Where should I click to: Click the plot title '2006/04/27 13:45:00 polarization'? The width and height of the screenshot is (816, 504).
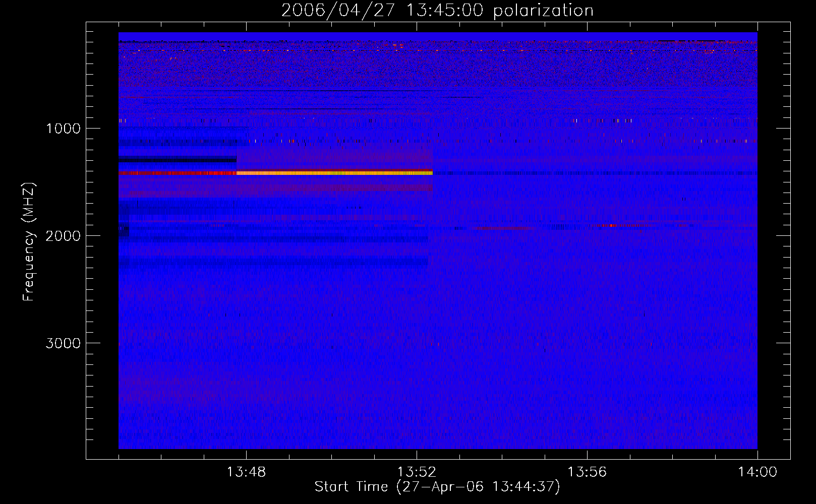437,11
